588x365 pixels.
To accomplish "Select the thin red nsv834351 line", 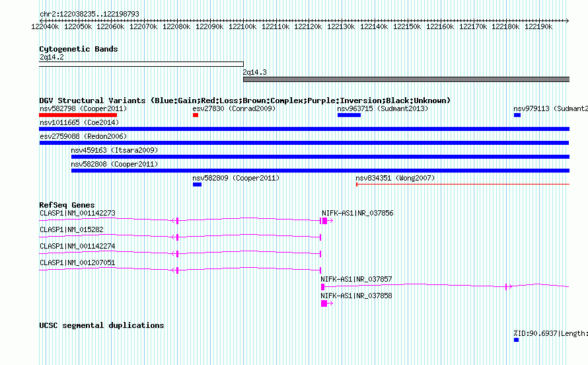I will [x=462, y=184].
